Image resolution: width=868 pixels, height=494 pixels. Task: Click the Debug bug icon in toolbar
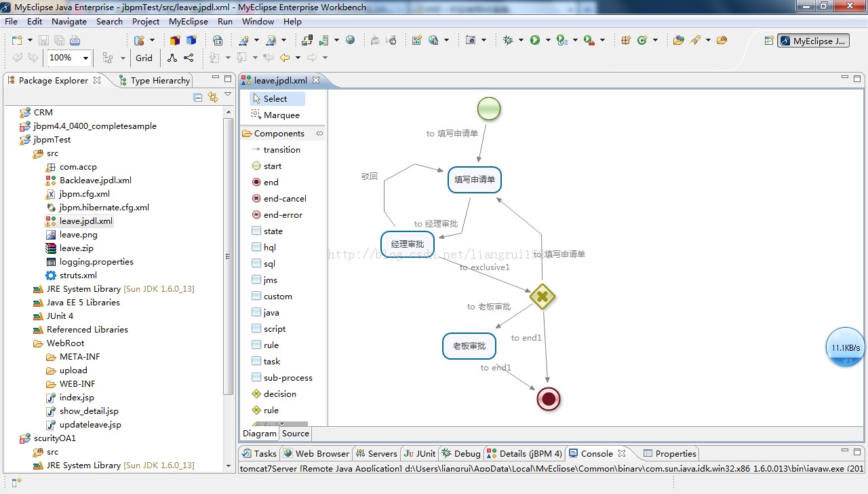pos(509,41)
